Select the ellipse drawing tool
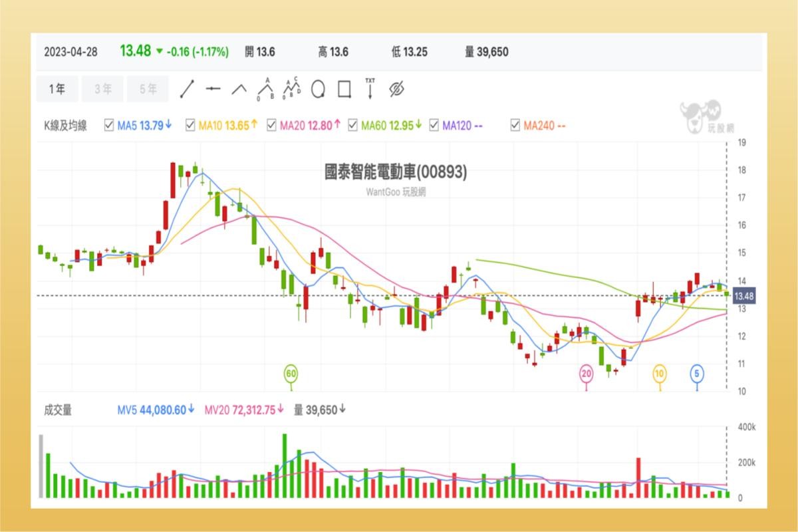798x532 pixels. [319, 87]
